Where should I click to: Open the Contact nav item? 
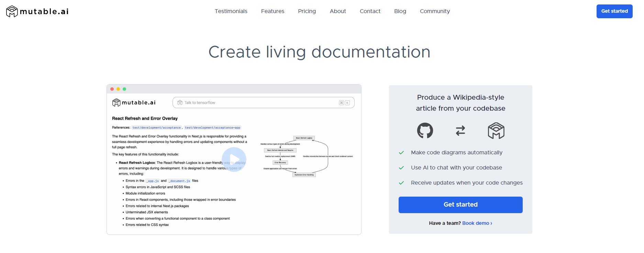point(370,11)
